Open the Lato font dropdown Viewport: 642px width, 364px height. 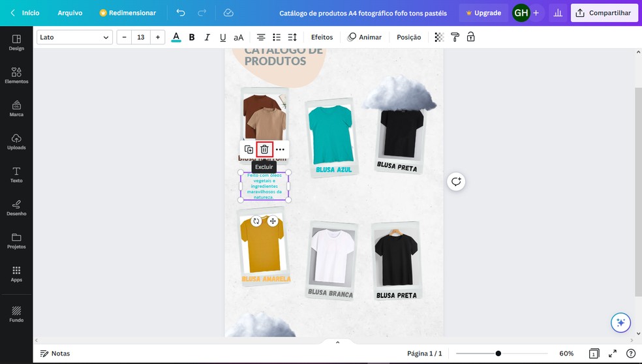pos(74,37)
